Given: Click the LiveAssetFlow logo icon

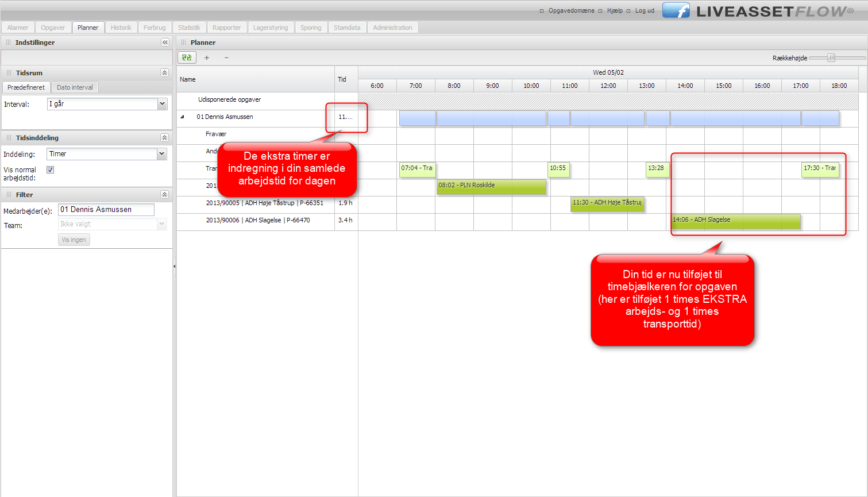Looking at the screenshot, I should point(676,11).
